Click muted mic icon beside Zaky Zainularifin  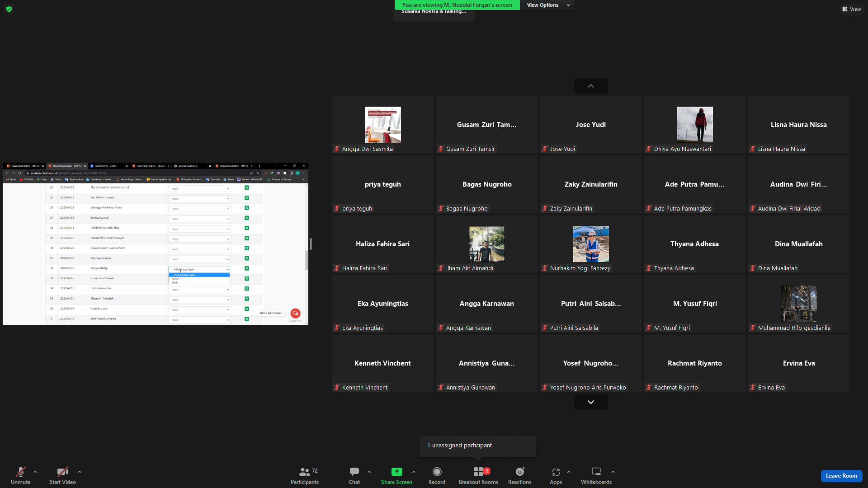click(x=545, y=209)
